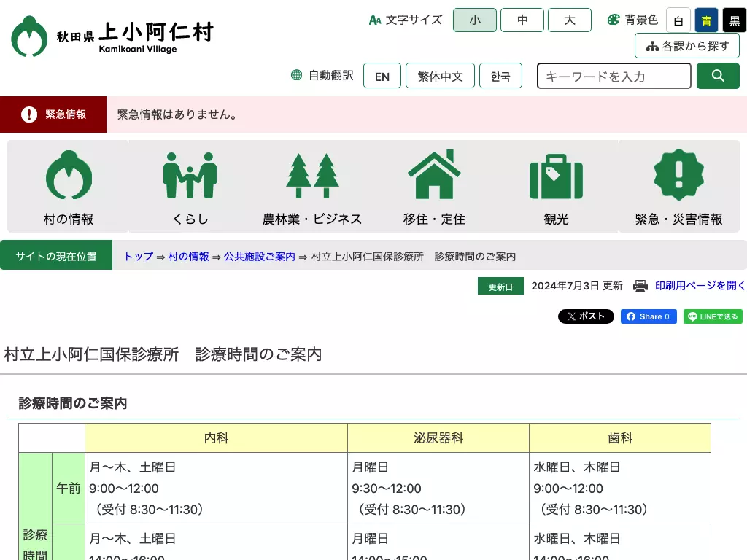Viewport: 747px width, 560px height.
Task: Set text size to 大
Action: tap(569, 20)
